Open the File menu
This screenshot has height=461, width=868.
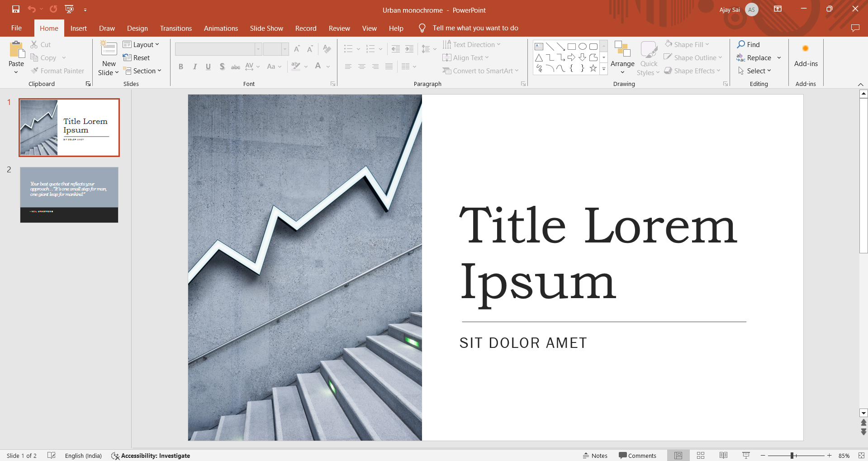click(x=17, y=28)
